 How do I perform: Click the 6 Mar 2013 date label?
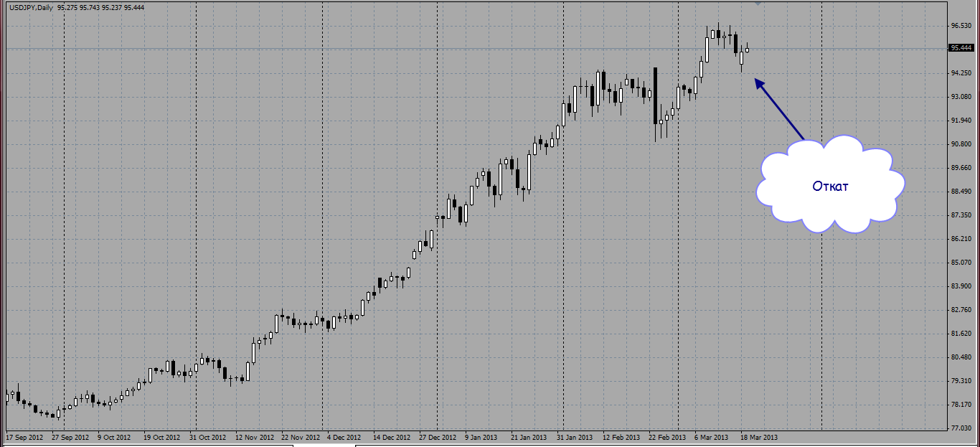tap(712, 437)
